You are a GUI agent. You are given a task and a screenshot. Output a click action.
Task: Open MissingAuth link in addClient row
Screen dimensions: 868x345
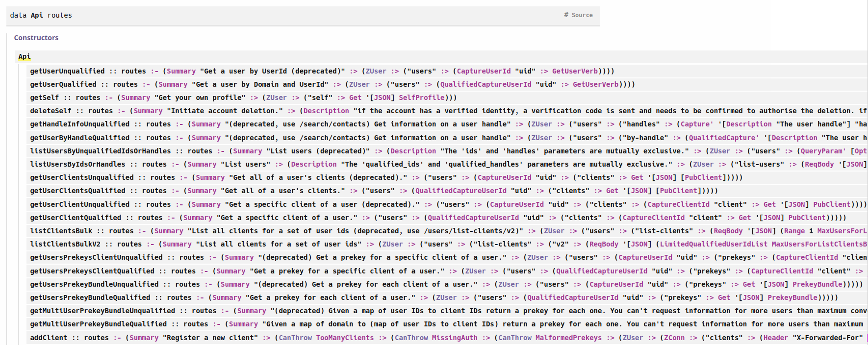[x=455, y=338]
